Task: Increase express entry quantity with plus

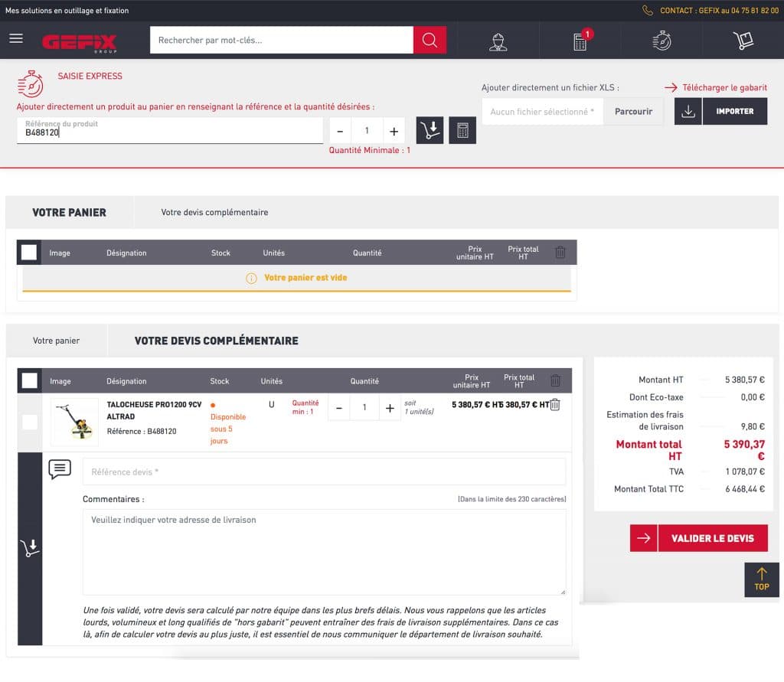Action: [394, 131]
